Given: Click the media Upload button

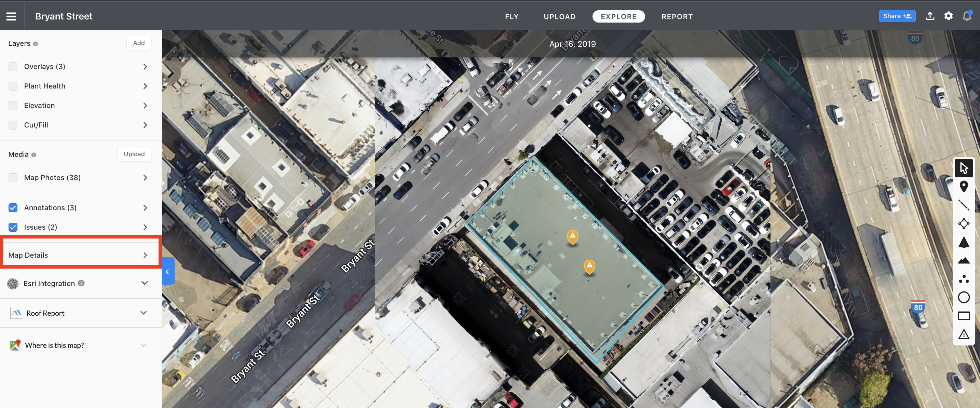Looking at the screenshot, I should coord(134,154).
